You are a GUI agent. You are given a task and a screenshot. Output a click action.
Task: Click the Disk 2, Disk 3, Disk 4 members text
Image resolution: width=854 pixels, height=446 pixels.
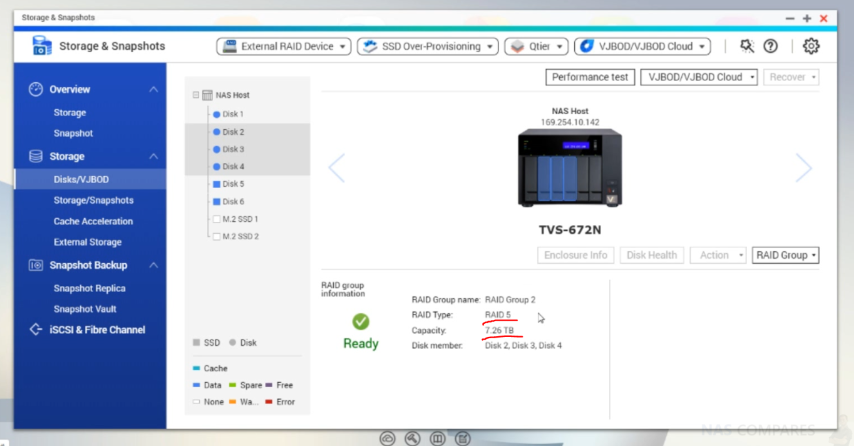pyautogui.click(x=523, y=346)
